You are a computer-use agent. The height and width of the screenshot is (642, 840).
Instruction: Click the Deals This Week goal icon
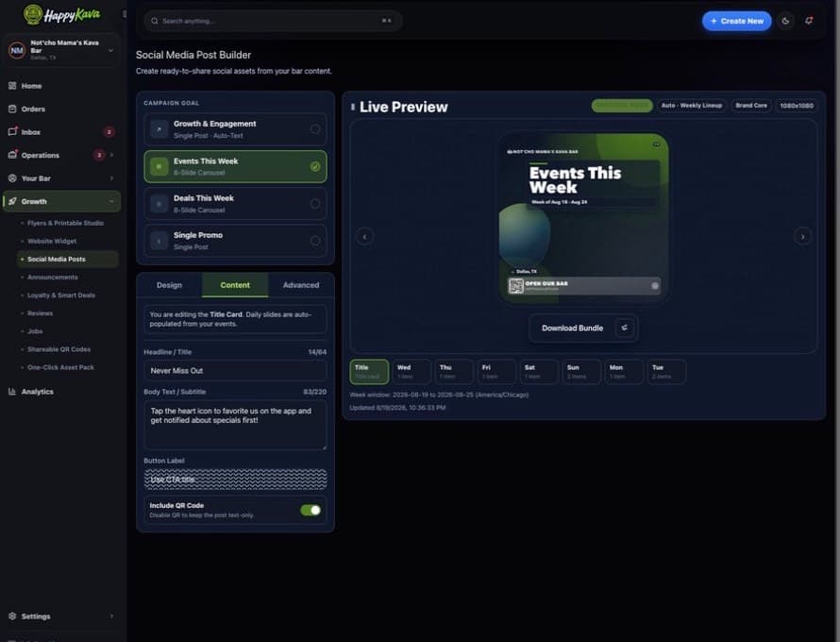[160, 204]
